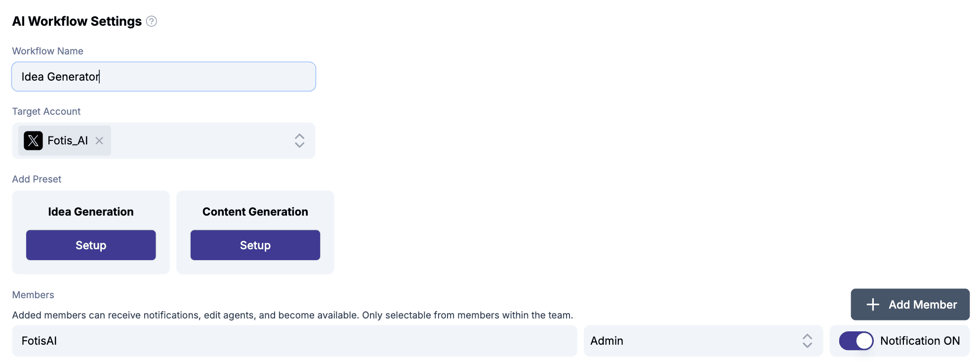Image resolution: width=980 pixels, height=362 pixels.
Task: Click the Target Account field empty area
Action: point(200,140)
